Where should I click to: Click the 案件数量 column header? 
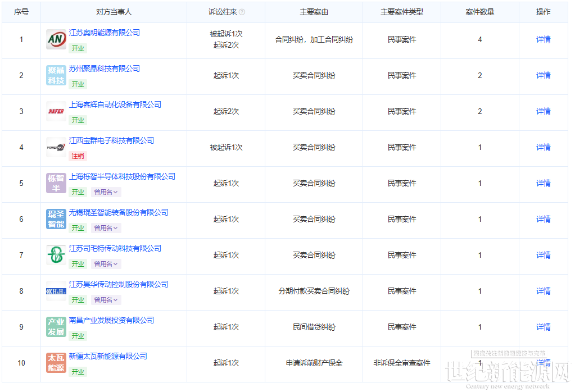479,12
